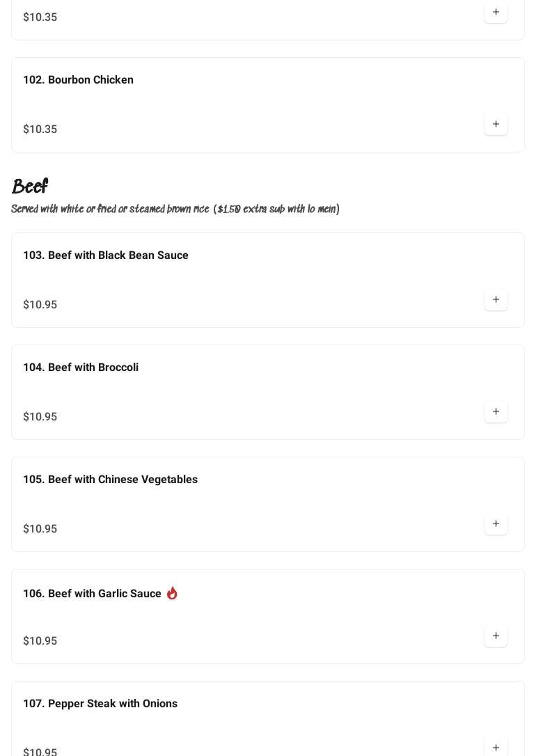Viewport: 536px width, 756px height.
Task: Click Beef with Black Bean Sauce's price
Action: (x=40, y=305)
